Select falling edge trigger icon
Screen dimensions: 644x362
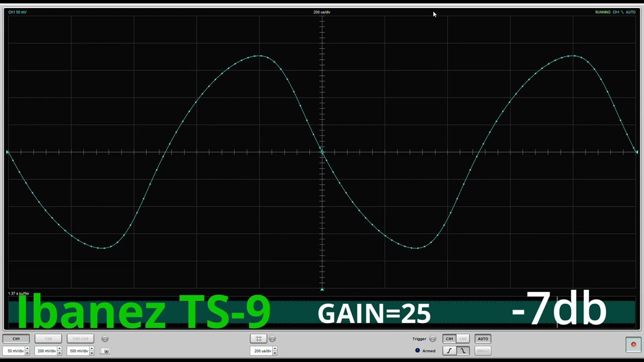(x=463, y=351)
